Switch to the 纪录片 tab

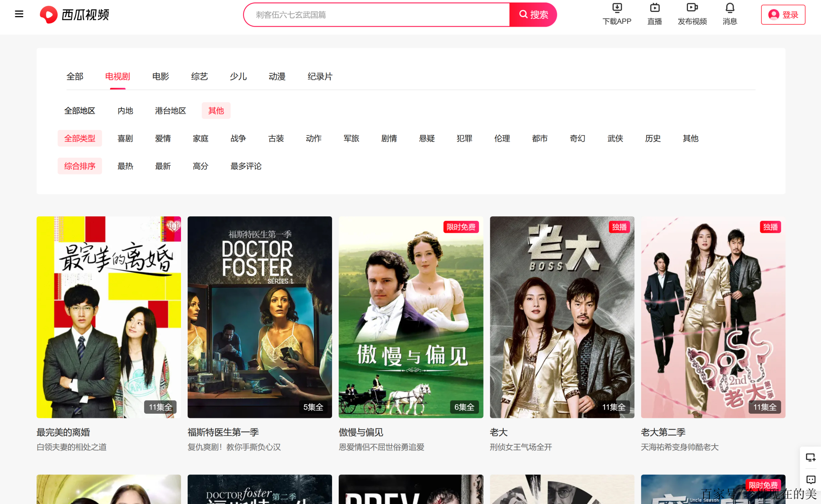[x=320, y=77]
